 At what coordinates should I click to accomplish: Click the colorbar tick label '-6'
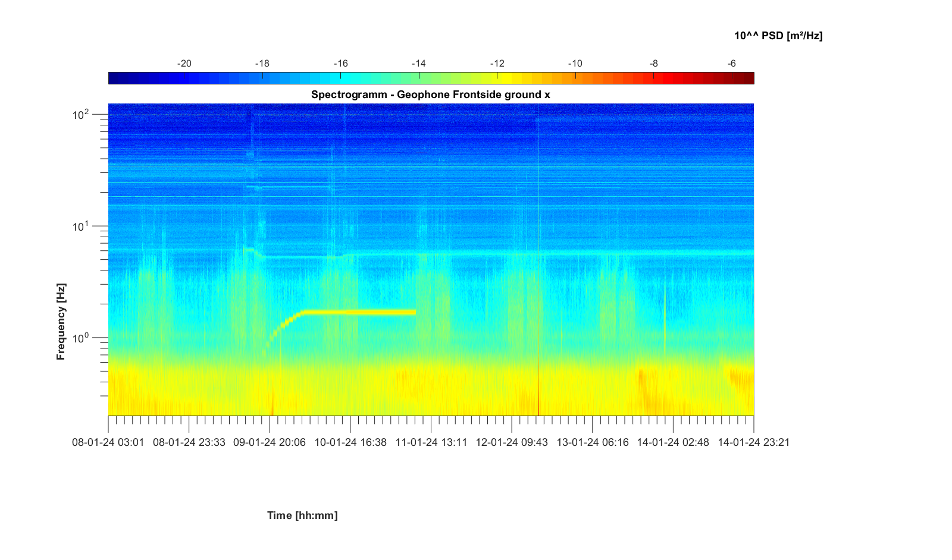click(x=732, y=64)
